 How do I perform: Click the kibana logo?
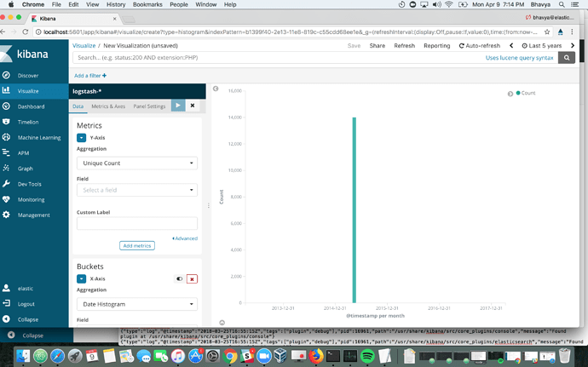(25, 54)
